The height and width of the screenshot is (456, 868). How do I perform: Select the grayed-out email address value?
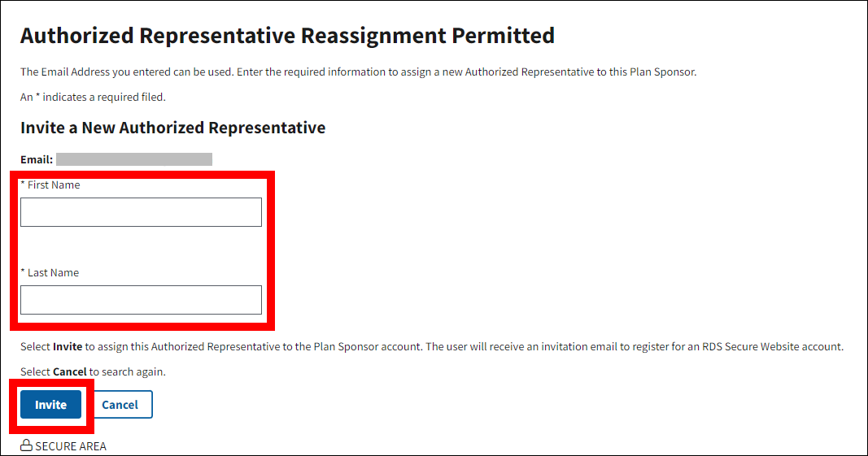[134, 159]
